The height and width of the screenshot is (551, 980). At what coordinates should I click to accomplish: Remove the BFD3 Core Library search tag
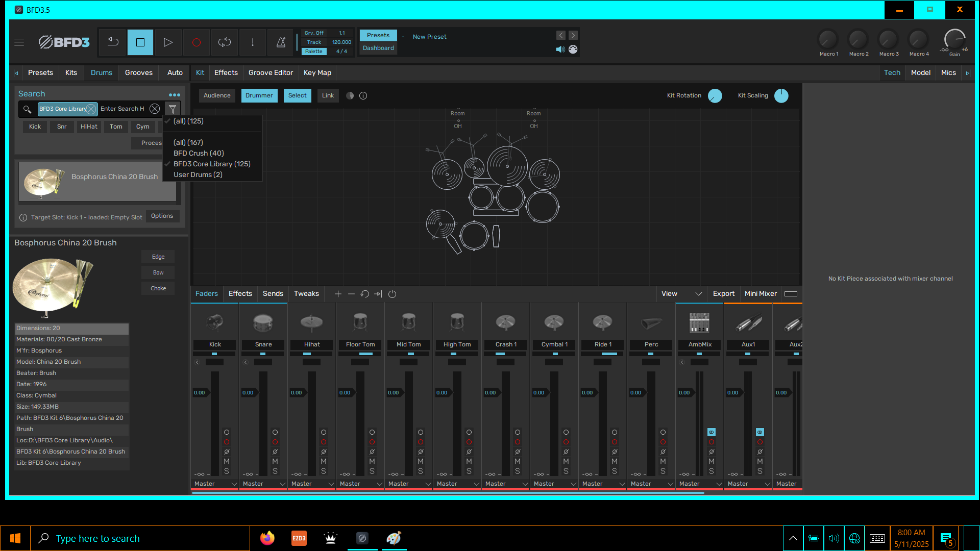[91, 109]
